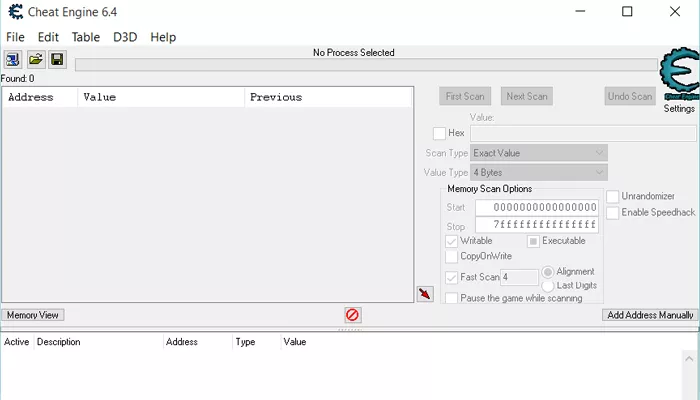This screenshot has height=400, width=700.
Task: Click the Previous column header
Action: click(x=328, y=97)
